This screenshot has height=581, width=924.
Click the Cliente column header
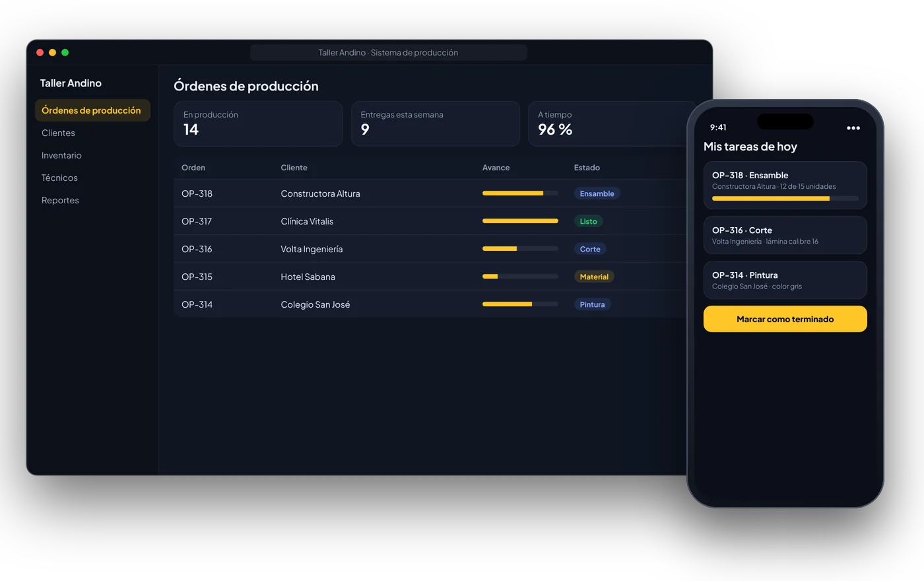click(x=294, y=168)
